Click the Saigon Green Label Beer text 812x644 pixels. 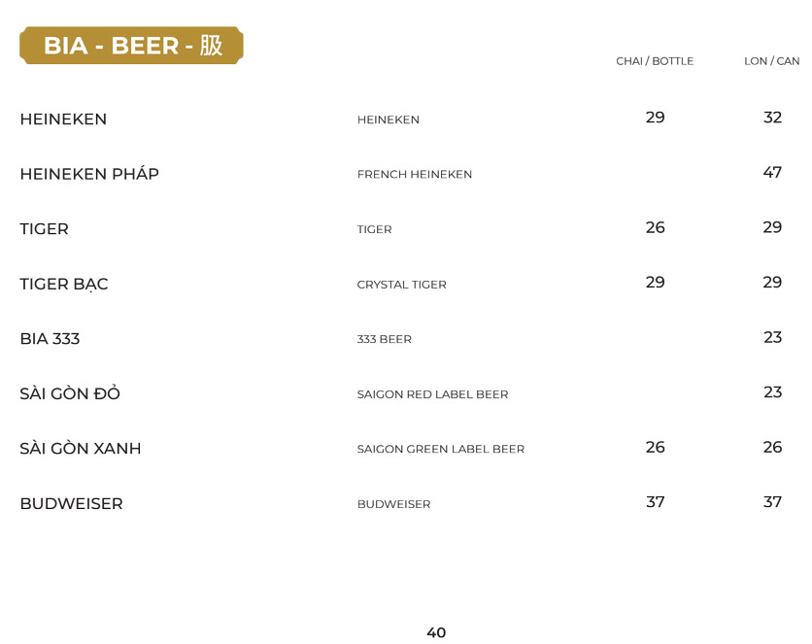[441, 450]
